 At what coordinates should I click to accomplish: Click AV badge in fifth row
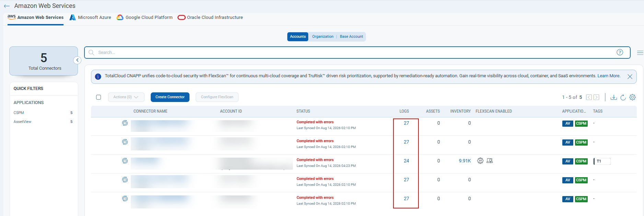568,199
